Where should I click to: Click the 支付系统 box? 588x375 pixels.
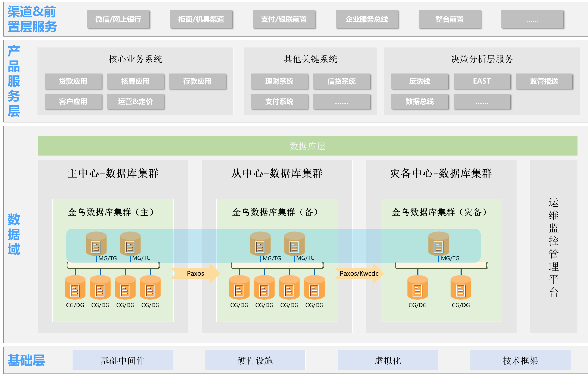tap(279, 101)
